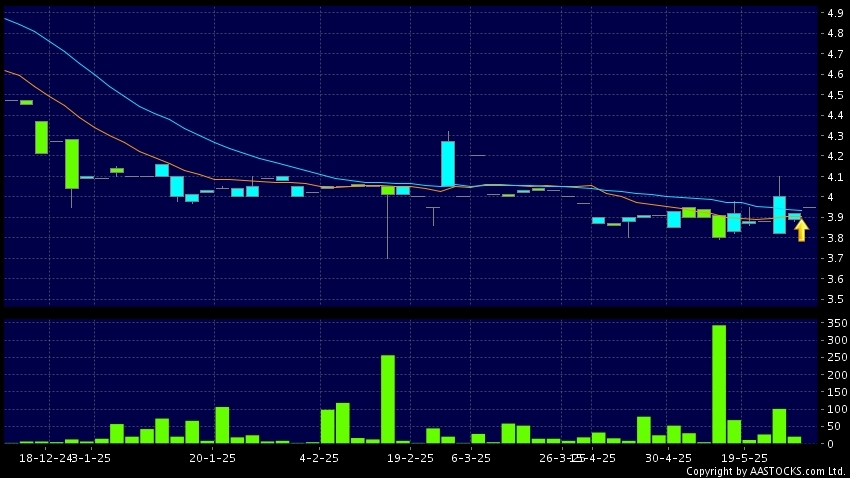Viewport: 850px width, 478px height.
Task: Click the 4.9 price axis label
Action: 835,13
